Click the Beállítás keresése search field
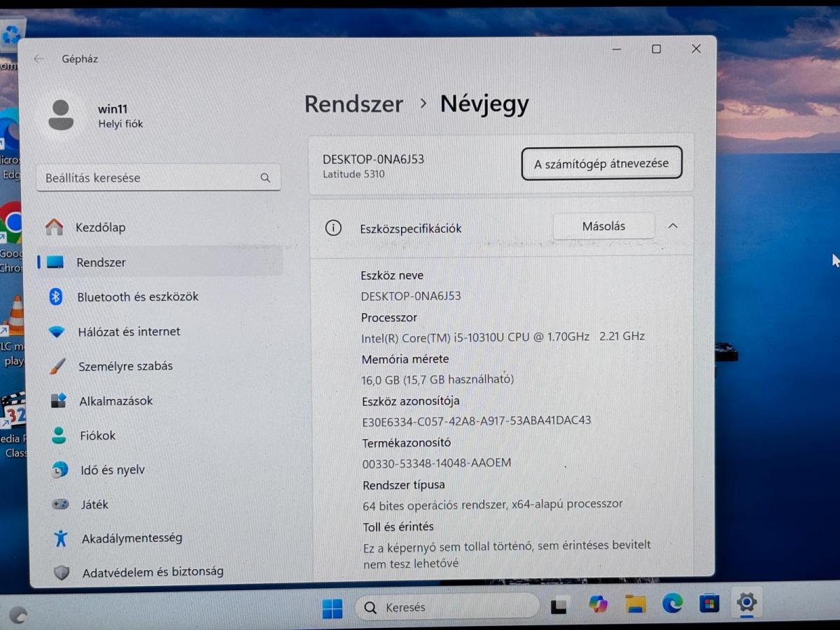 click(159, 178)
